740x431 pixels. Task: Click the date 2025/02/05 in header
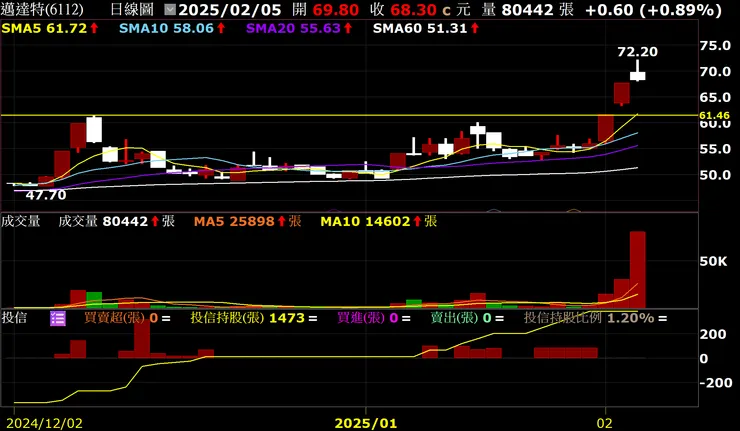click(x=230, y=10)
